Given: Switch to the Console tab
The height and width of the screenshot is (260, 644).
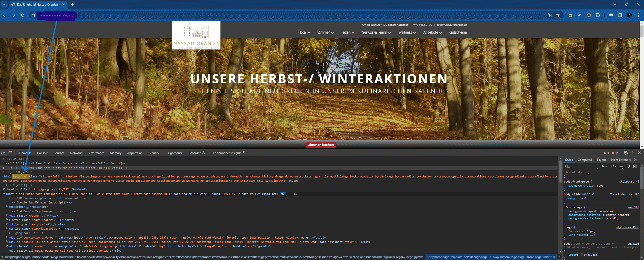Looking at the screenshot, I should coord(42,153).
